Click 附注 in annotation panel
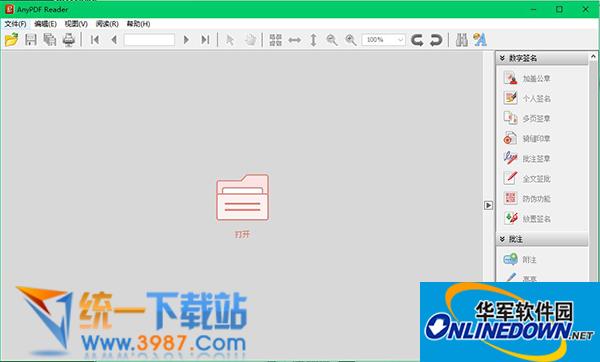This screenshot has width=600, height=362. point(520,259)
